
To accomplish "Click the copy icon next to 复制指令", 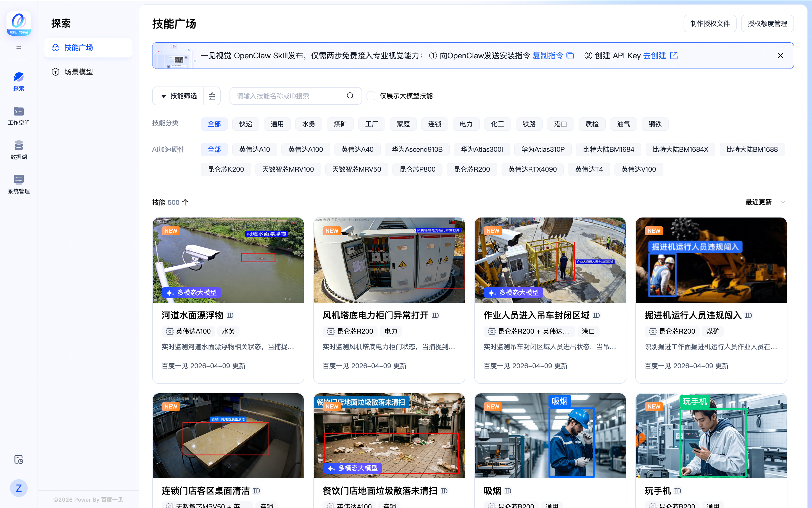I will (570, 56).
